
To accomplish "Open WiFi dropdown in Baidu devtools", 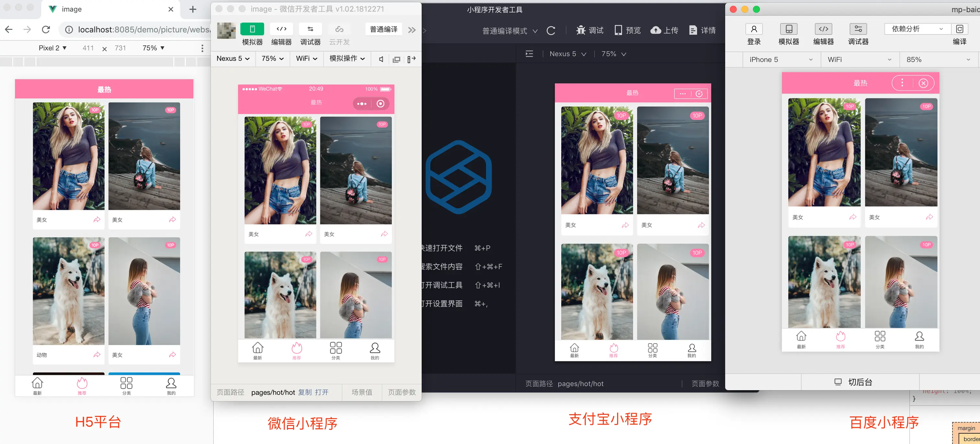I will coord(860,60).
